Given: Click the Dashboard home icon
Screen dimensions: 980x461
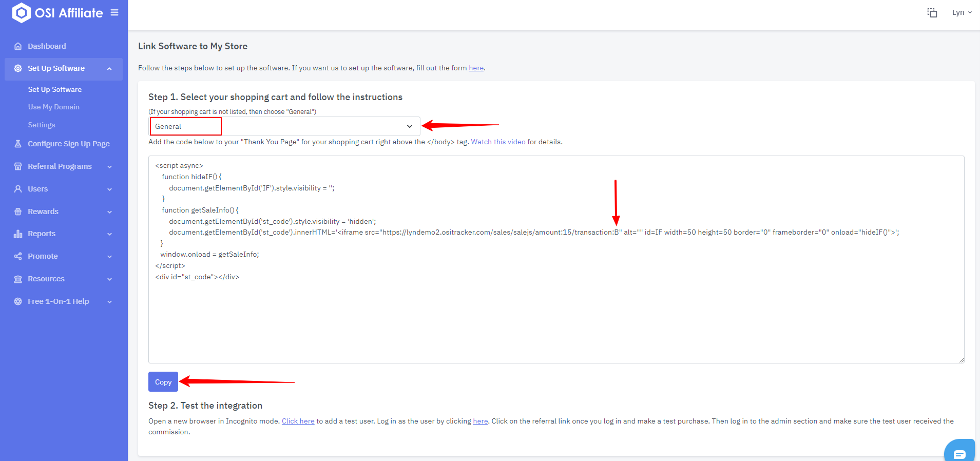Looking at the screenshot, I should [18, 46].
